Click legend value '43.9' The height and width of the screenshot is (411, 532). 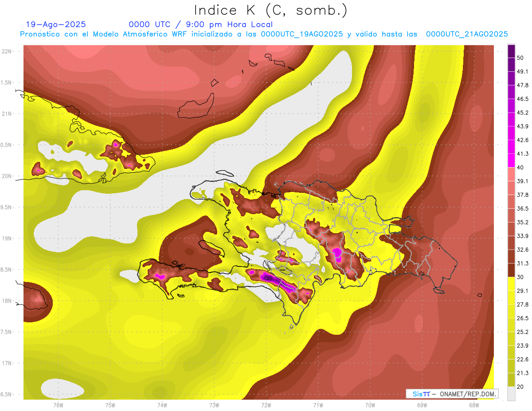[x=523, y=126]
